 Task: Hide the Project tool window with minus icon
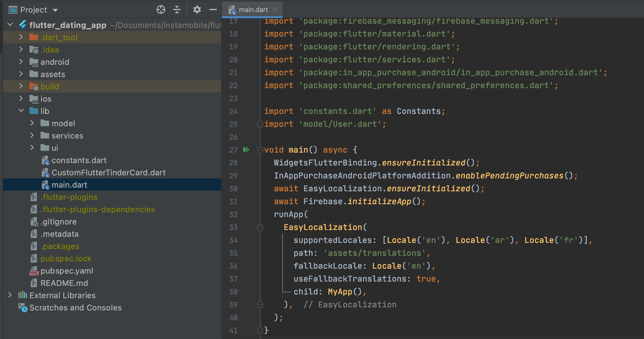pyautogui.click(x=213, y=10)
